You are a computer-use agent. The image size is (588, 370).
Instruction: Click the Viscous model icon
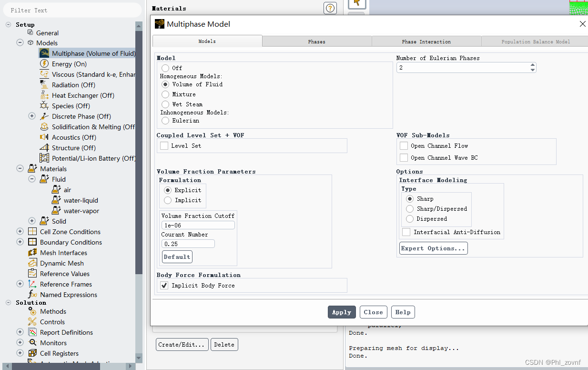tap(44, 74)
